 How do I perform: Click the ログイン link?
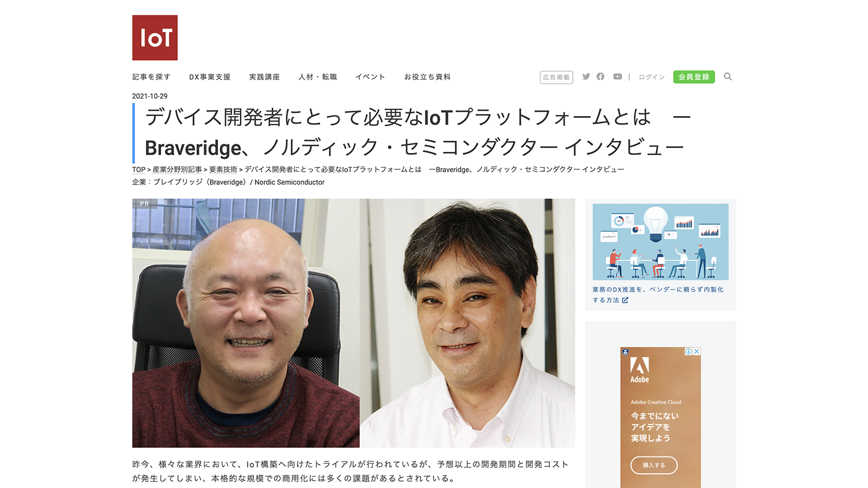[652, 77]
